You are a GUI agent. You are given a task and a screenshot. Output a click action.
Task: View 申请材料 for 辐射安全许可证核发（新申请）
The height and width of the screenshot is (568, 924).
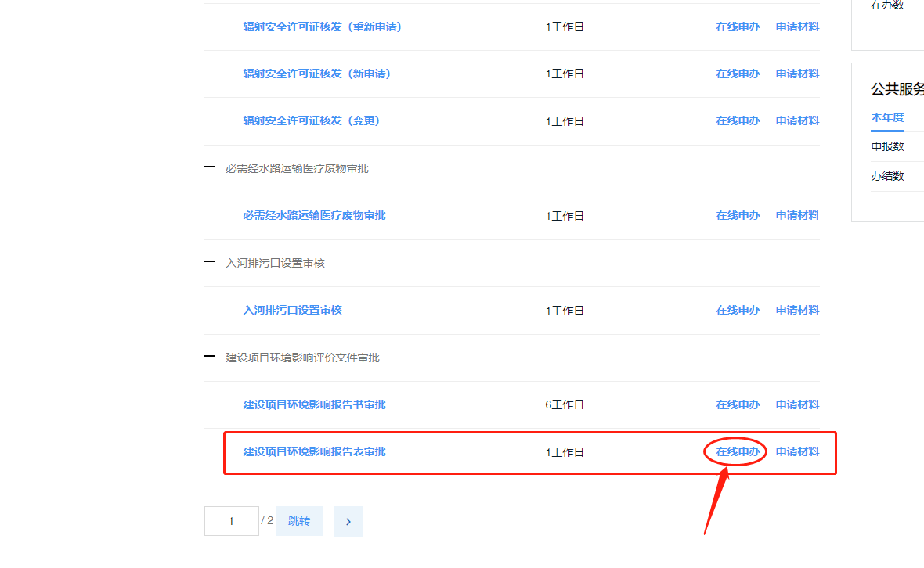pos(797,74)
